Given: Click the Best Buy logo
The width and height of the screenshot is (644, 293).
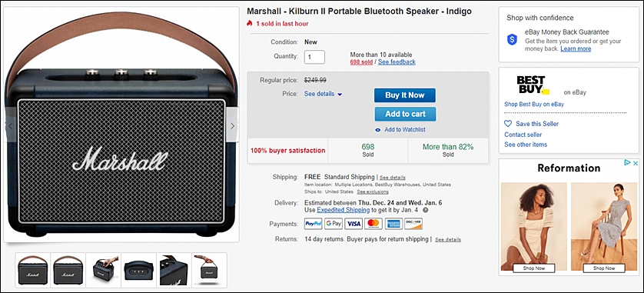Looking at the screenshot, I should coord(533,85).
